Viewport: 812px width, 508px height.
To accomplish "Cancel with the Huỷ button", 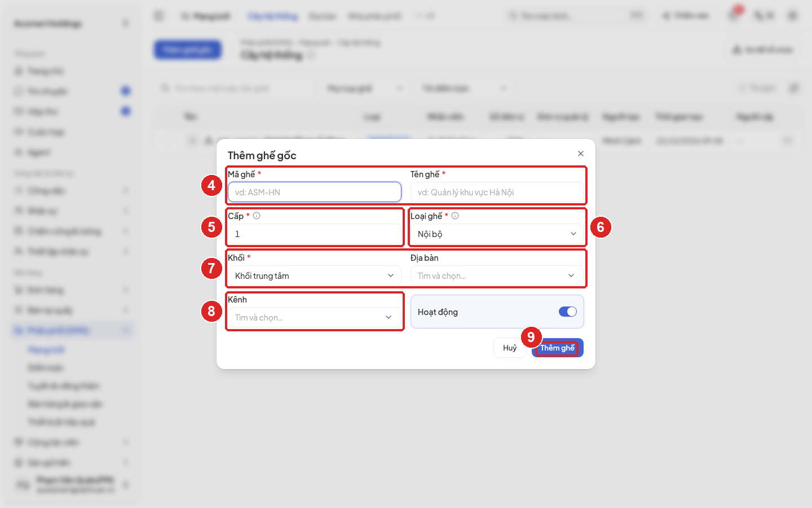I will tap(510, 348).
